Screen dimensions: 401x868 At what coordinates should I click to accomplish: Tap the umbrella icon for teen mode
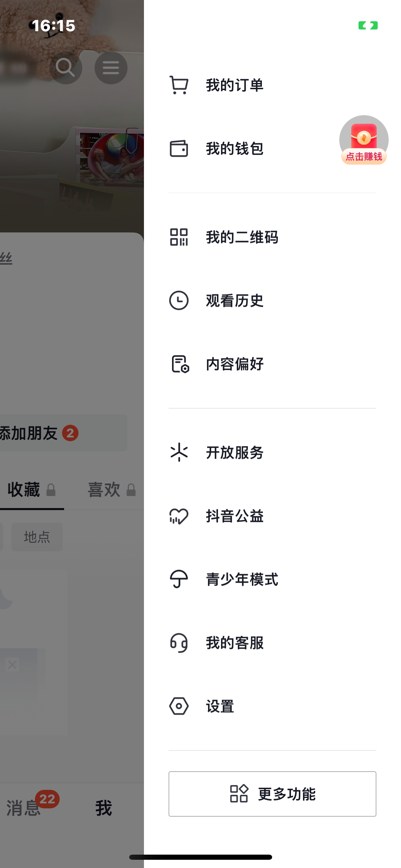[x=179, y=579]
